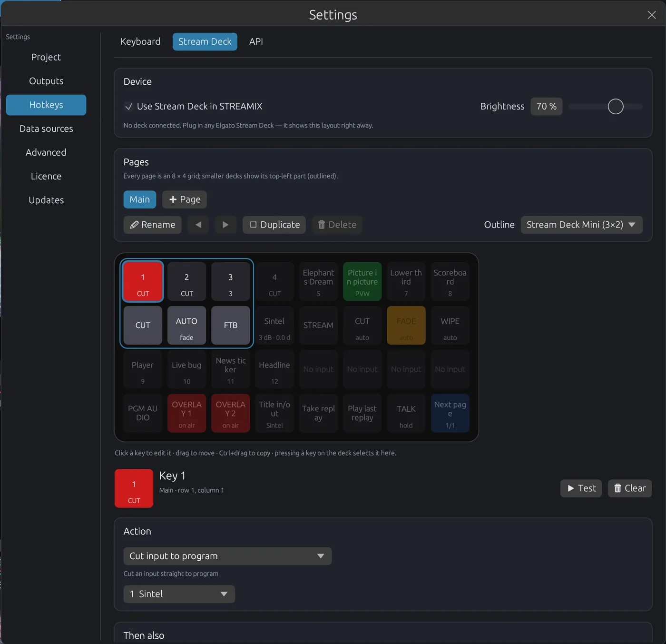Viewport: 666px width, 644px height.
Task: Select the red key 1 CUT tile
Action: [x=143, y=281]
